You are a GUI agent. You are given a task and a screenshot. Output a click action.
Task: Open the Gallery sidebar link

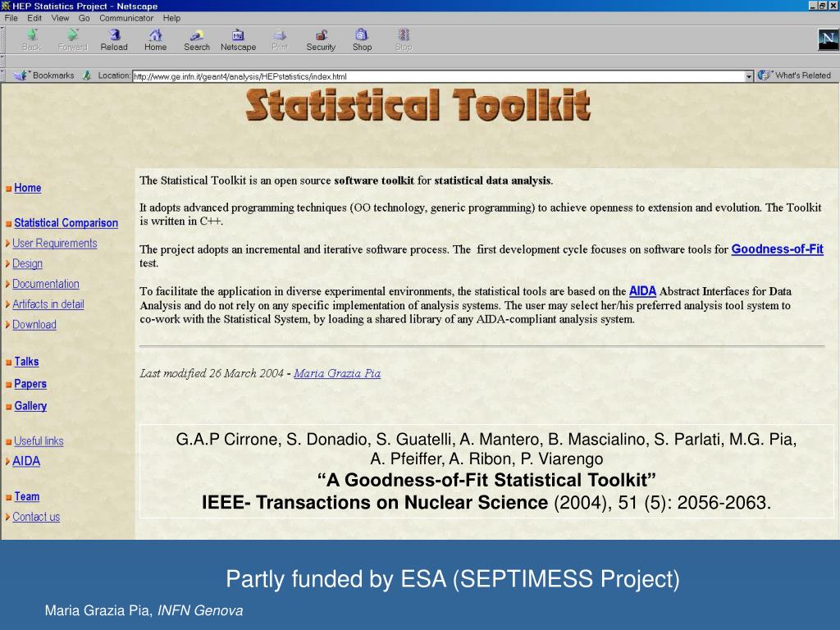pos(30,406)
